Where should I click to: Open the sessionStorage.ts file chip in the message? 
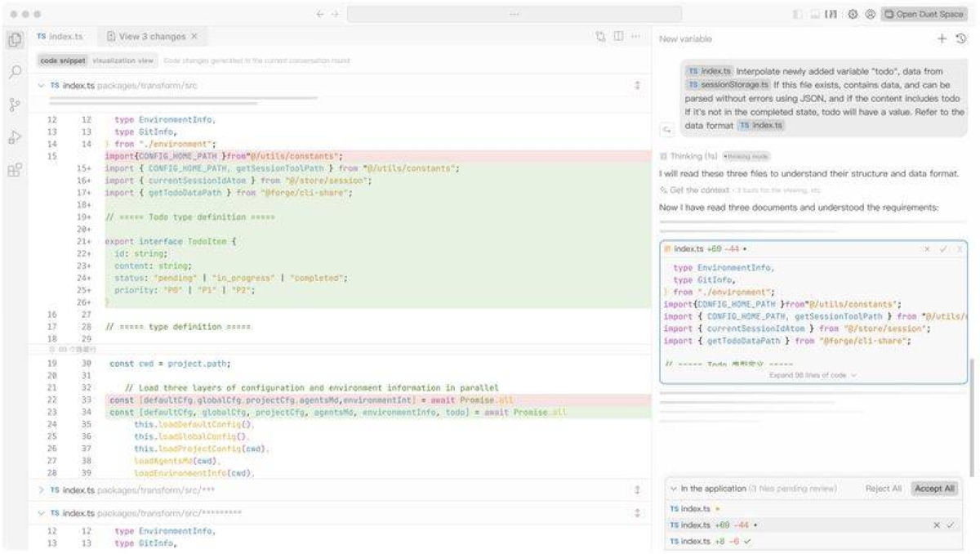pyautogui.click(x=728, y=84)
